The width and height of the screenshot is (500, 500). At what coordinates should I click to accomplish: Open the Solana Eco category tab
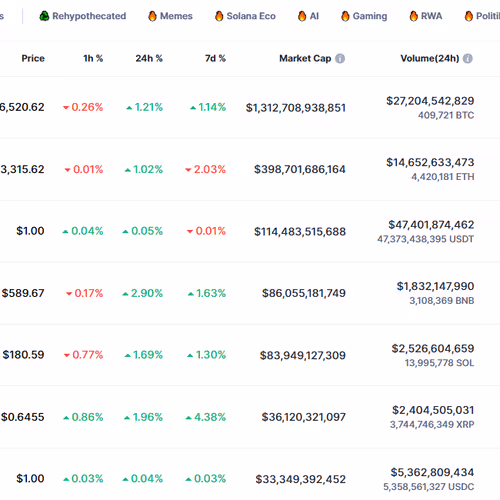[245, 16]
